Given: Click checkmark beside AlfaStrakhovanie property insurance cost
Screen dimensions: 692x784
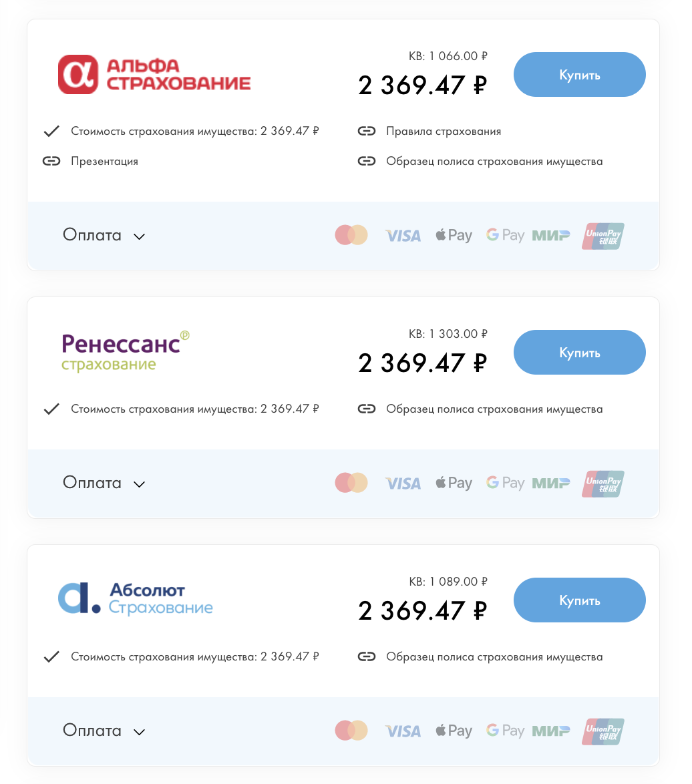Looking at the screenshot, I should 51,131.
